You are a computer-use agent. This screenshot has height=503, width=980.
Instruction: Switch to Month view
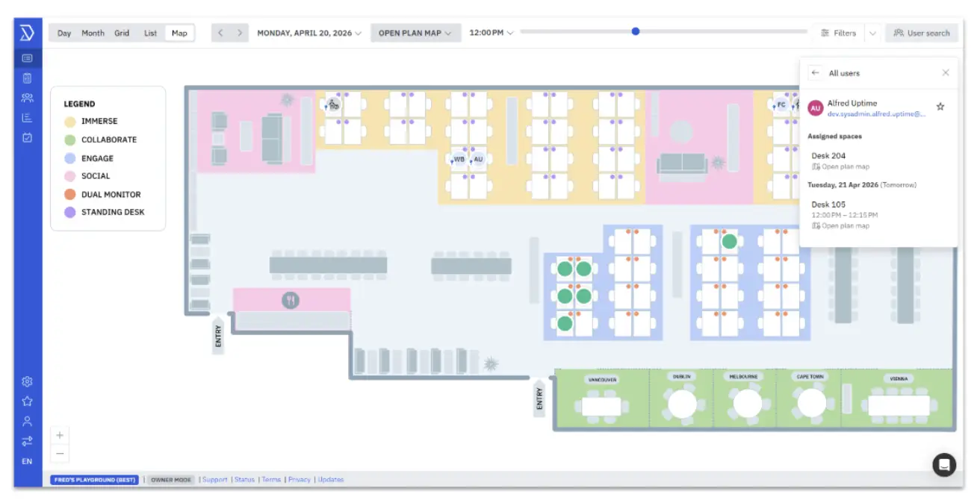click(x=93, y=33)
